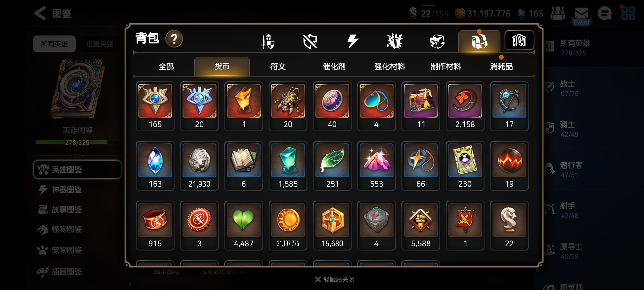
Task: Open the 消耗品 tab
Action: (501, 67)
